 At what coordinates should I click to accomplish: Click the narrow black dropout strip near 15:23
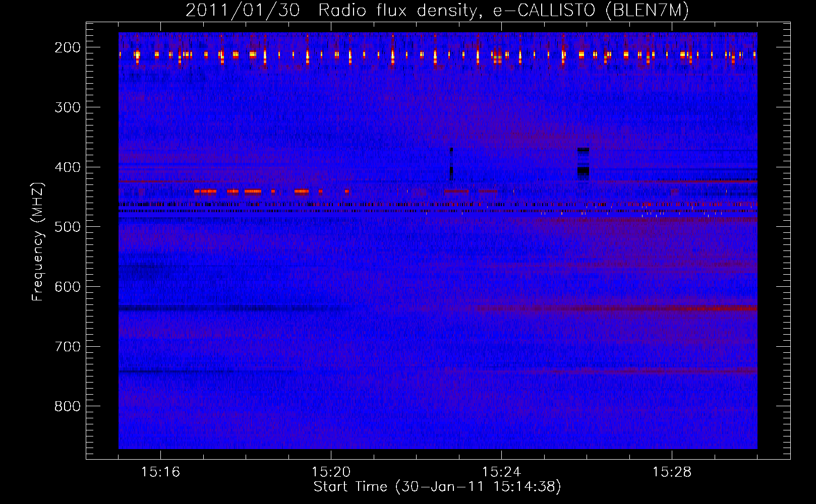(x=451, y=164)
